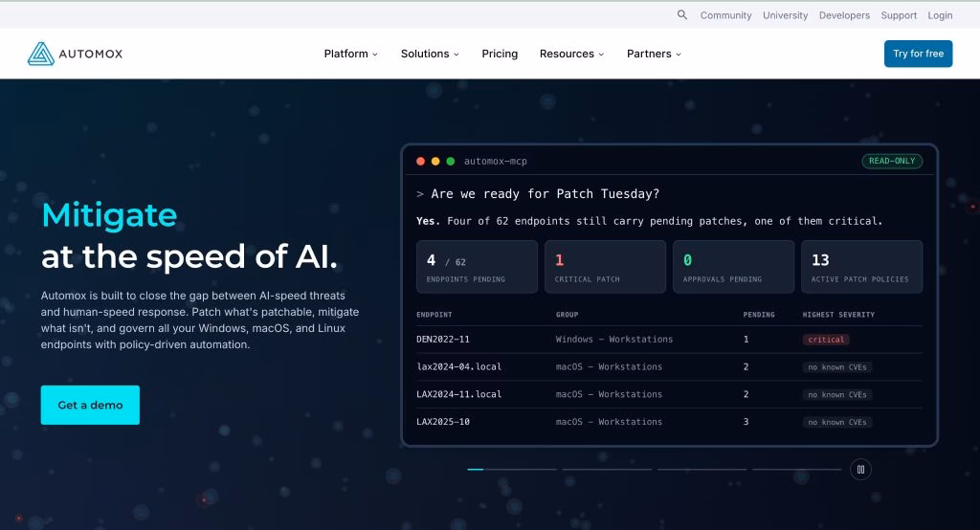This screenshot has height=530, width=980.
Task: Click the Approvals Pending stat card
Action: tap(733, 267)
